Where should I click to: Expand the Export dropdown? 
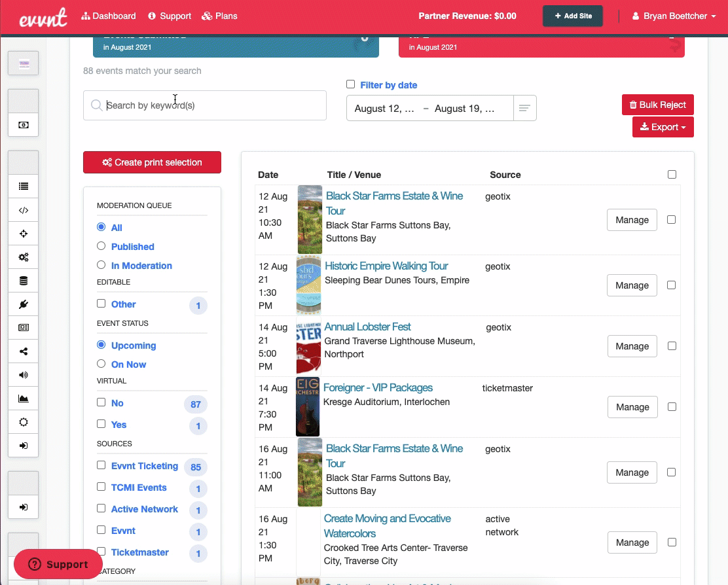tap(663, 127)
